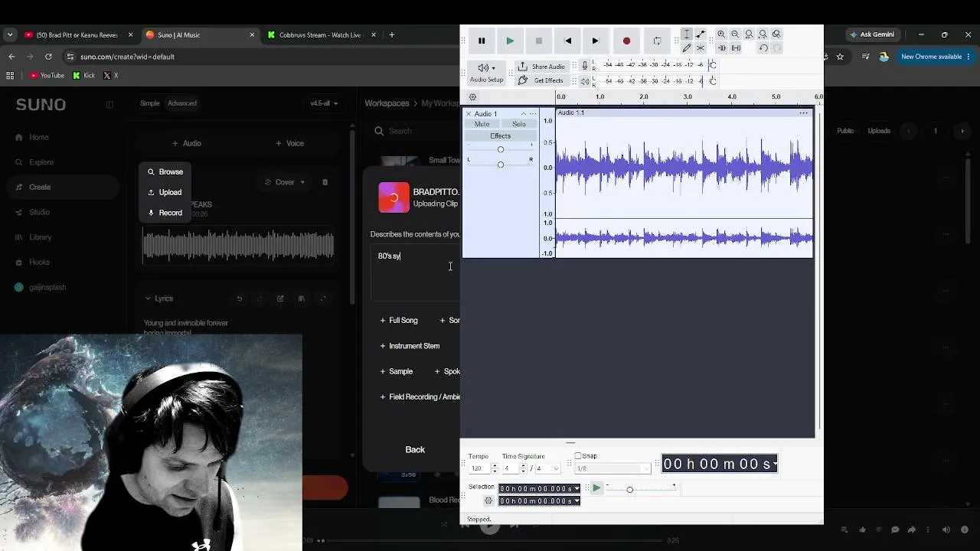980x551 pixels.
Task: Click the Play-at-speed green button
Action: tap(596, 487)
